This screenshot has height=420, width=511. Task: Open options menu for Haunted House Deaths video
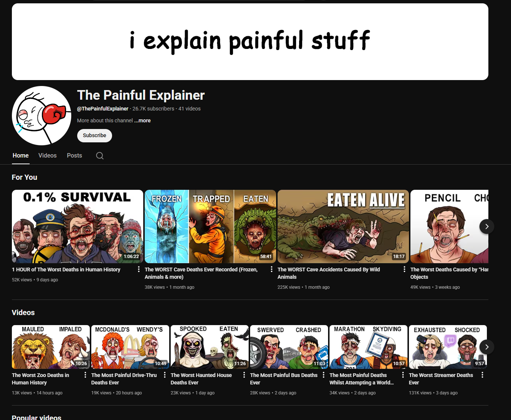click(244, 375)
